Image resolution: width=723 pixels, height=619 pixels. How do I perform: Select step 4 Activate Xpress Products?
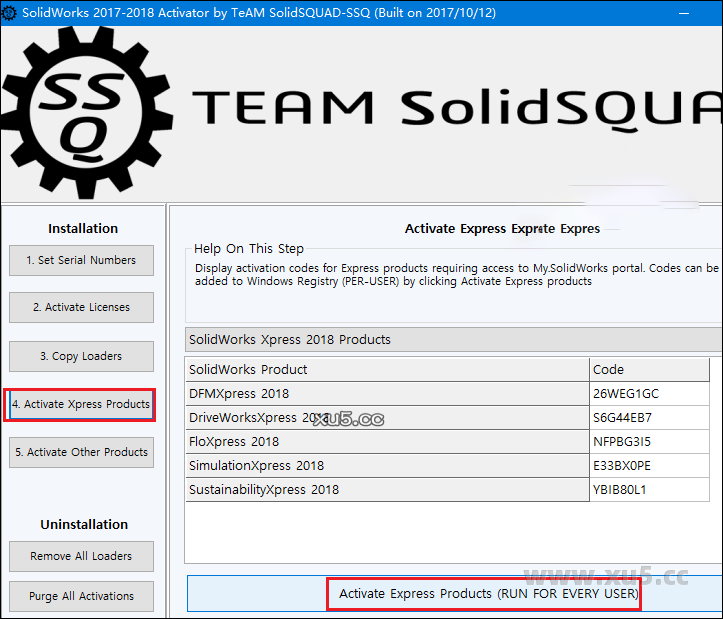pyautogui.click(x=81, y=405)
